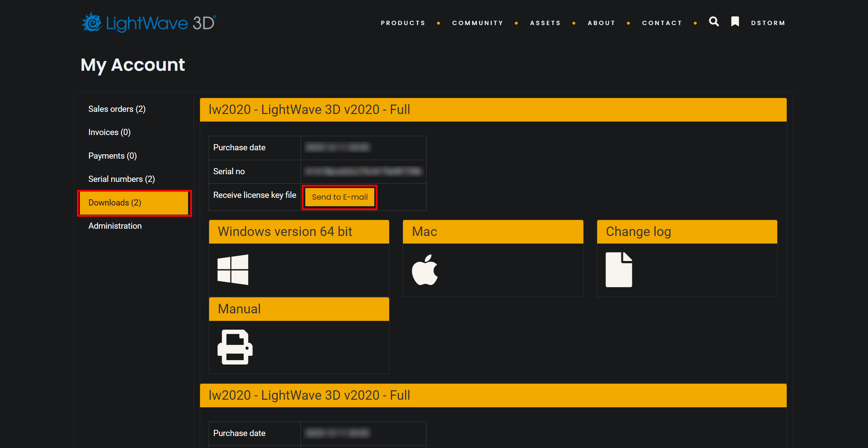Image resolution: width=868 pixels, height=448 pixels.
Task: Click the Send to E-mail button
Action: click(340, 197)
